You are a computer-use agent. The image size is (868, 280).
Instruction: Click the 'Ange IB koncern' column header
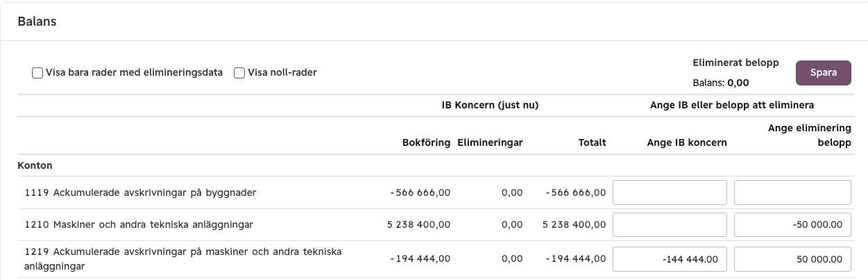tap(687, 142)
